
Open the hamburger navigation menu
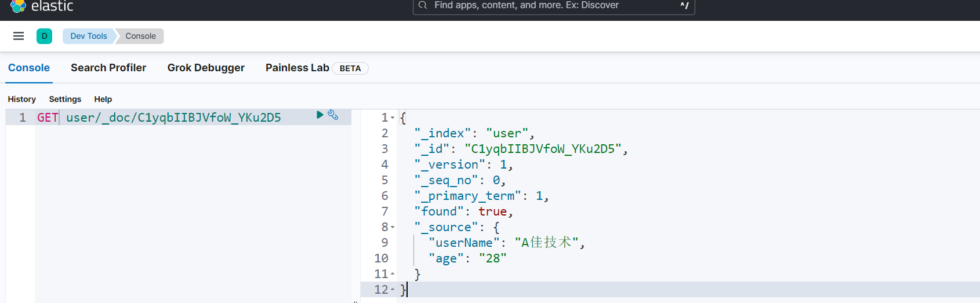19,36
